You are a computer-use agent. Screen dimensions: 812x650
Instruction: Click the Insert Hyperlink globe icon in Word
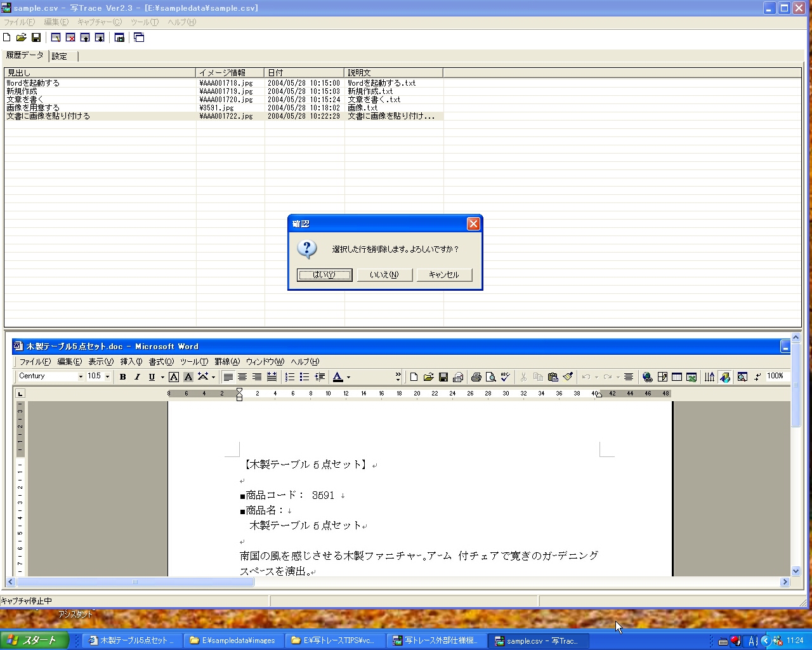648,377
